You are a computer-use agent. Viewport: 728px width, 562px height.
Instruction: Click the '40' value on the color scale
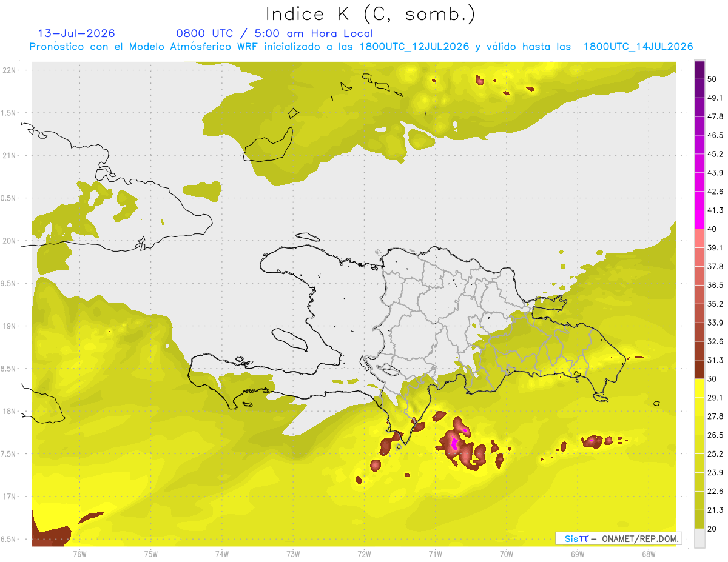pyautogui.click(x=712, y=229)
